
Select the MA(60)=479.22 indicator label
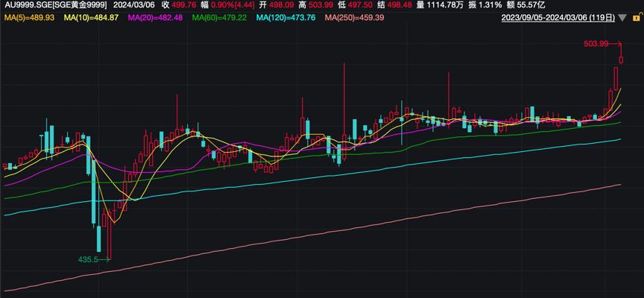tap(219, 18)
